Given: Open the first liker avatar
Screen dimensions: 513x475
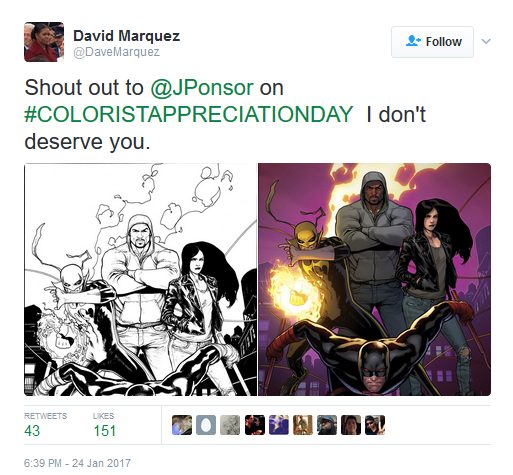Looking at the screenshot, I should [182, 425].
